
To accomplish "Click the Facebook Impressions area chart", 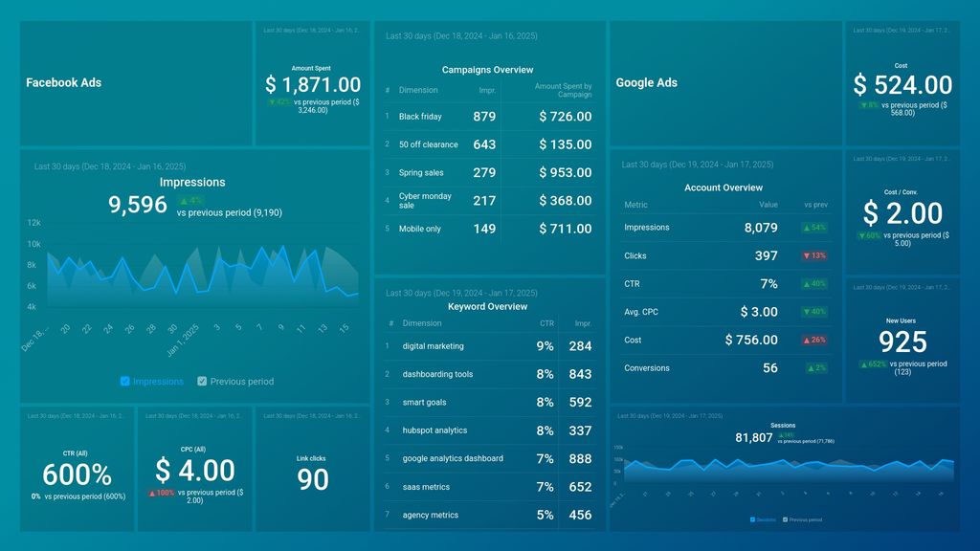I will pos(202,275).
